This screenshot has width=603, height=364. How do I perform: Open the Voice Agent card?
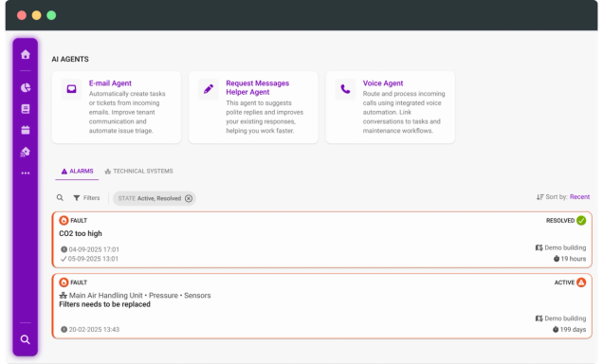[x=390, y=107]
